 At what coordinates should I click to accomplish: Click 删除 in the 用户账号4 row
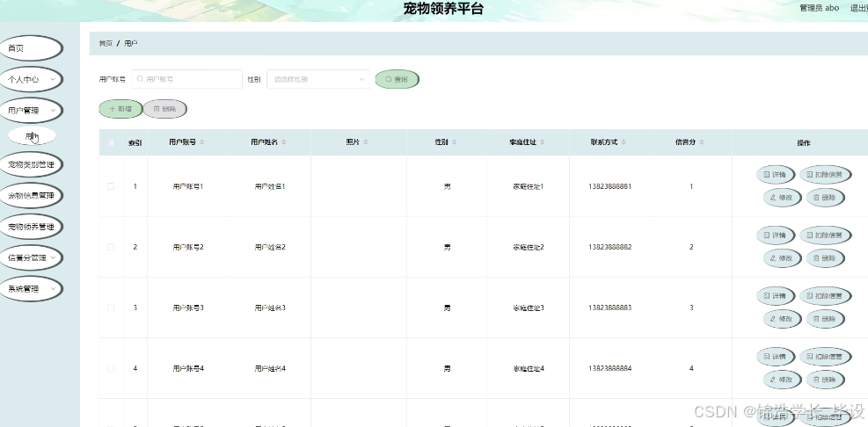pos(825,380)
